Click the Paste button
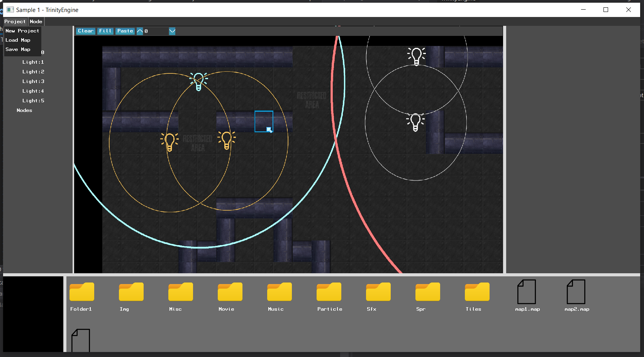The height and width of the screenshot is (357, 644). [125, 31]
